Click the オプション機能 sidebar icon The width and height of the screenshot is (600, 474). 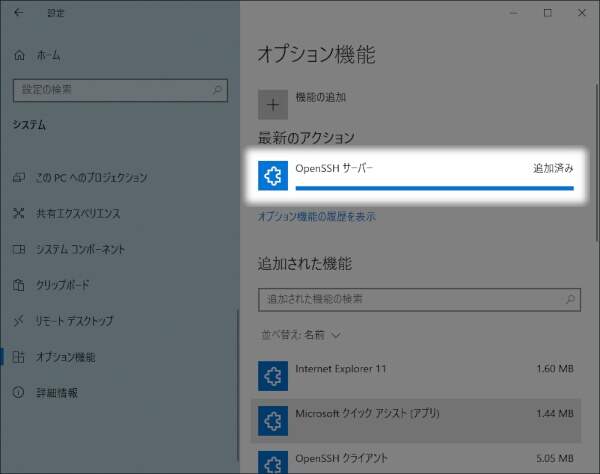click(19, 357)
